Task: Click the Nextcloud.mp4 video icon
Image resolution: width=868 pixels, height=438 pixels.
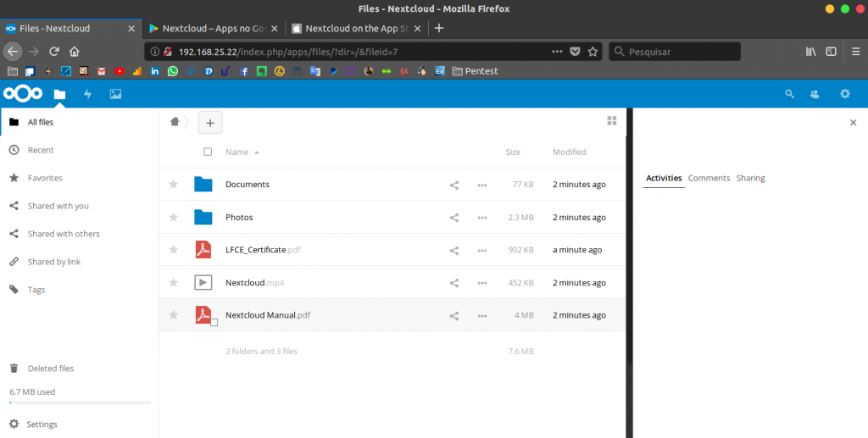Action: pyautogui.click(x=203, y=283)
